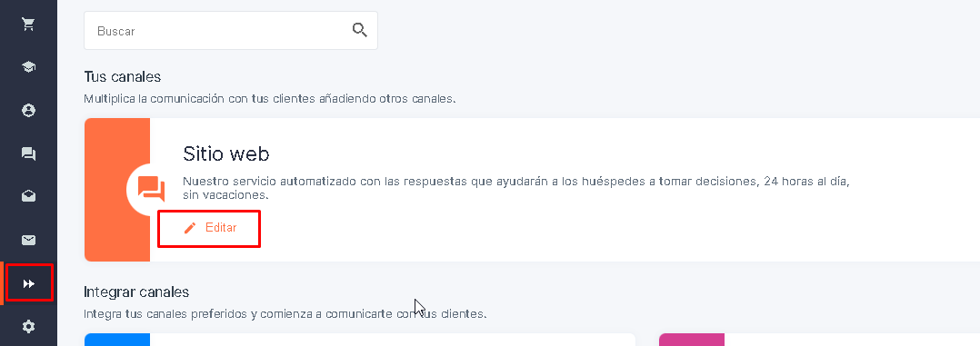Screen dimensions: 980x346
Task: Click the chat bubble logo on Sitio web card
Action: [151, 189]
